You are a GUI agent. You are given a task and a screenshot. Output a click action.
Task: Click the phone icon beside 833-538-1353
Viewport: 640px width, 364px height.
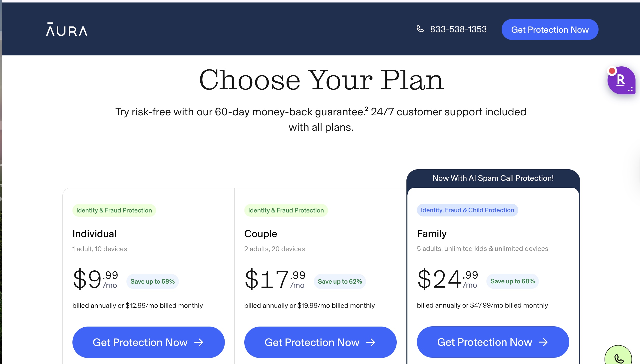coord(420,29)
